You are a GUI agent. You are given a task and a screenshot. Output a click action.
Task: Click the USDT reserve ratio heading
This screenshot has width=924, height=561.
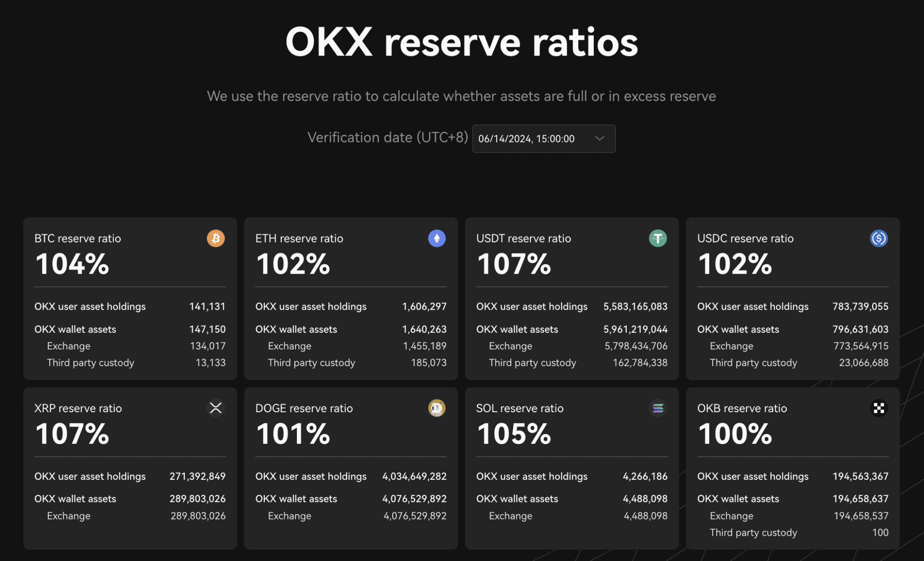click(x=523, y=239)
